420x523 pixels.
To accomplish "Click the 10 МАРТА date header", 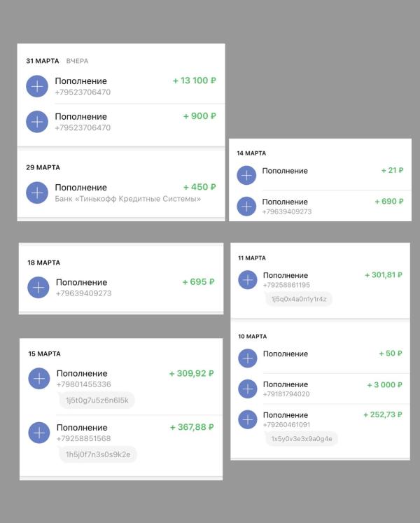I will tap(253, 337).
